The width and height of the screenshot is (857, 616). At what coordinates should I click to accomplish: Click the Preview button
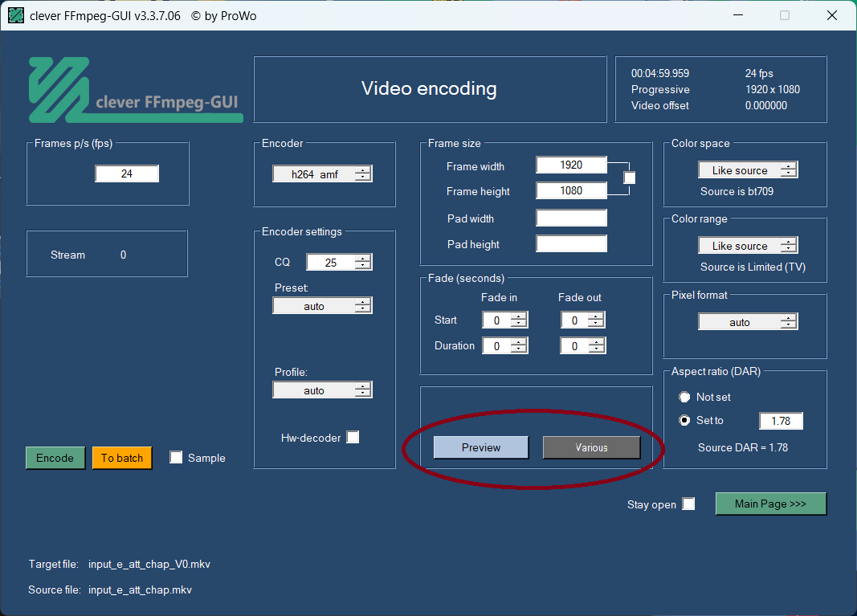(481, 447)
